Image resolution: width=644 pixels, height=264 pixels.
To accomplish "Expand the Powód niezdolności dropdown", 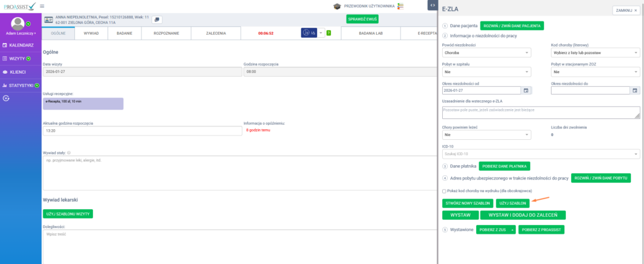I will 487,53.
